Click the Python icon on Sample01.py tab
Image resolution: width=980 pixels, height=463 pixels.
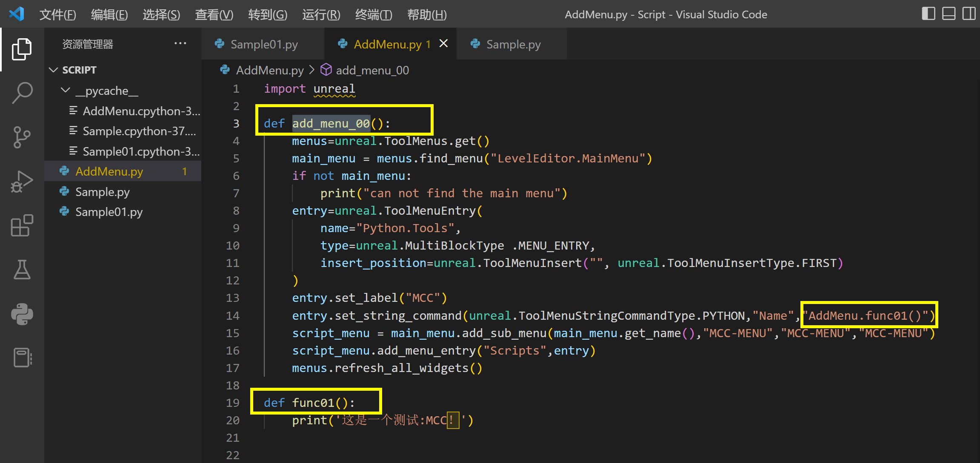point(220,44)
